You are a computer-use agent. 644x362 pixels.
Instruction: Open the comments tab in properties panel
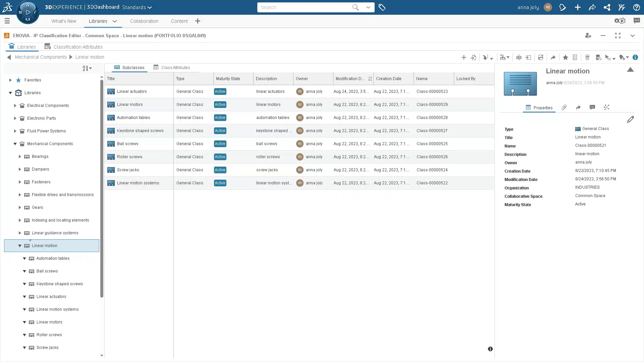[592, 108]
